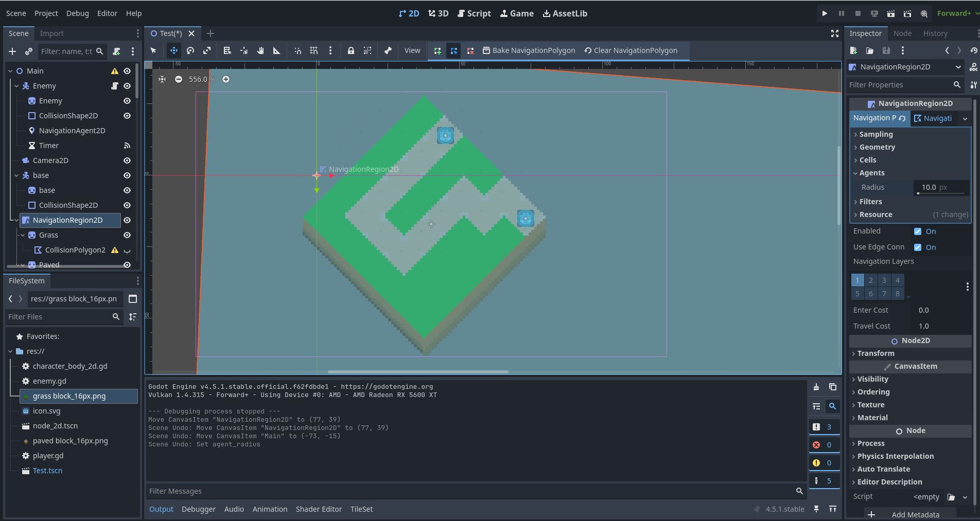Screen dimensions: 980x521
Task: Click Bake NavigationPolygon button
Action: tap(529, 50)
